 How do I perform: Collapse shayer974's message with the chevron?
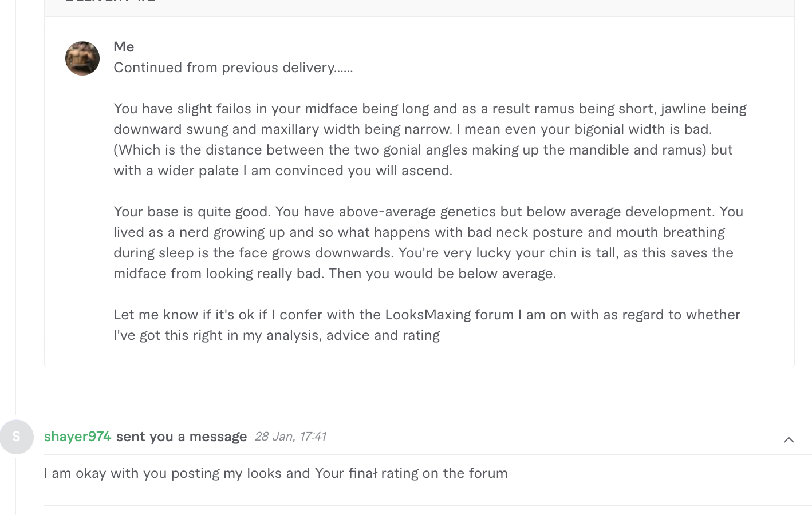coord(789,439)
